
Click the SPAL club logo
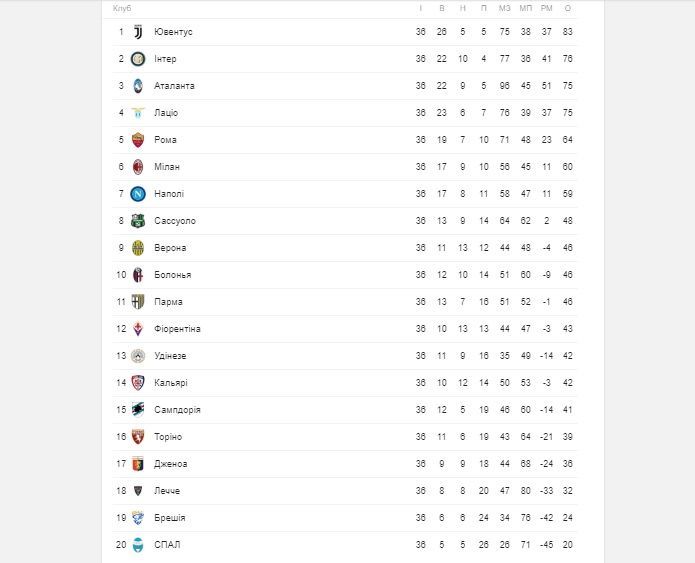(x=138, y=545)
